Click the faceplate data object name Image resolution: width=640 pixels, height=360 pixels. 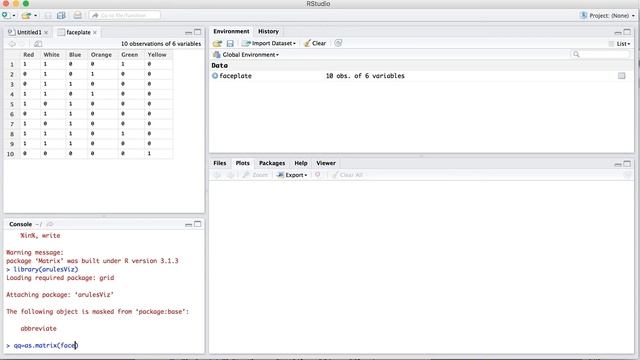tap(236, 76)
